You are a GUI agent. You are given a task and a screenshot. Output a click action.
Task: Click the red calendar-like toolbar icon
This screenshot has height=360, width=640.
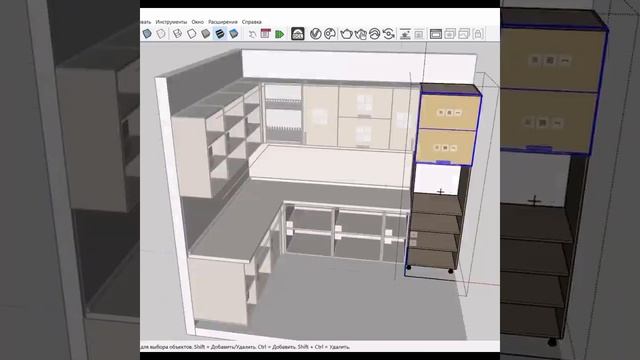click(x=265, y=33)
